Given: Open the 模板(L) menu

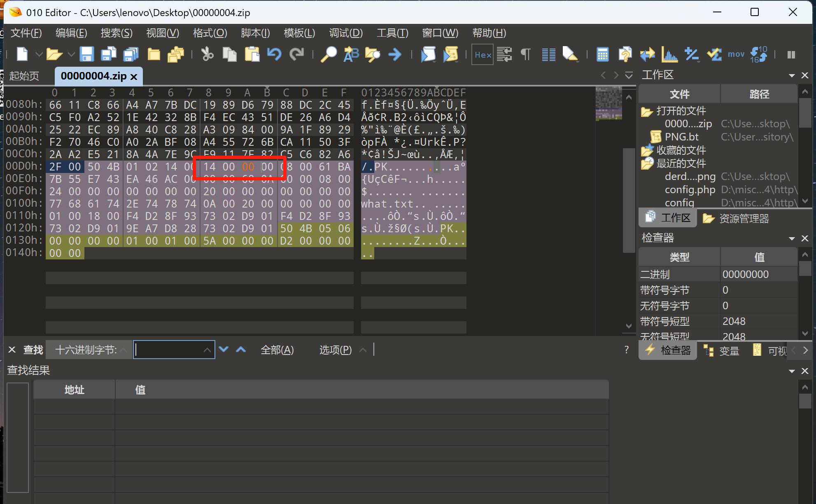Looking at the screenshot, I should (299, 33).
